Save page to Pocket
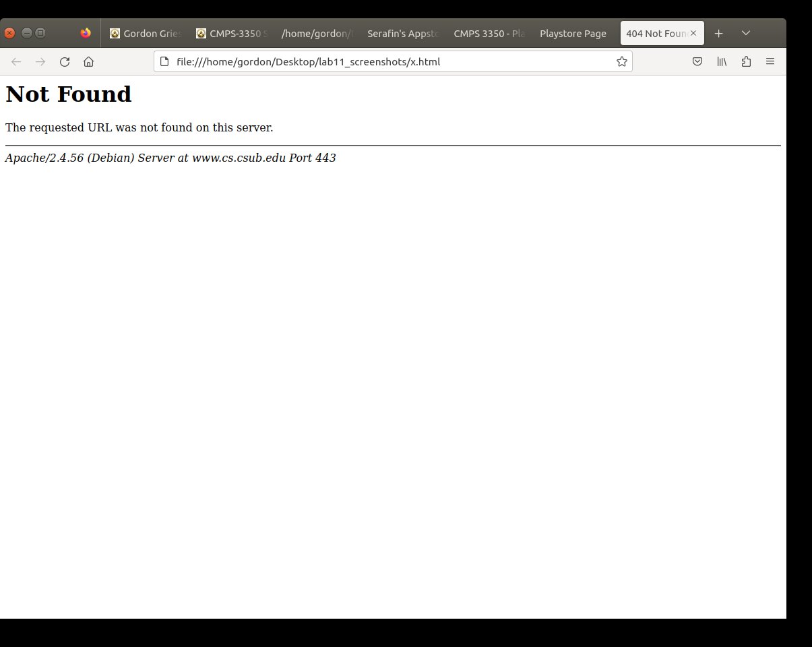Image resolution: width=812 pixels, height=647 pixels. click(x=697, y=62)
